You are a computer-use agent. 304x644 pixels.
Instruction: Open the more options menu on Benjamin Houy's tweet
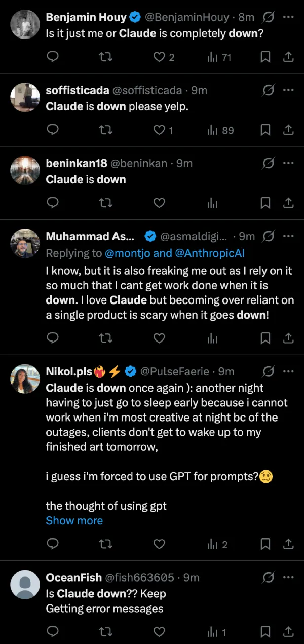click(x=289, y=17)
